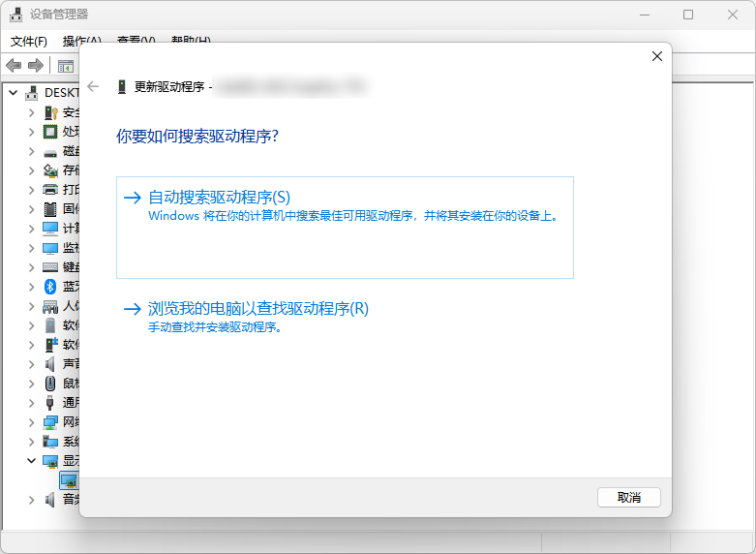Expand the processors tree node
This screenshot has height=554, width=756.
pos(32,132)
